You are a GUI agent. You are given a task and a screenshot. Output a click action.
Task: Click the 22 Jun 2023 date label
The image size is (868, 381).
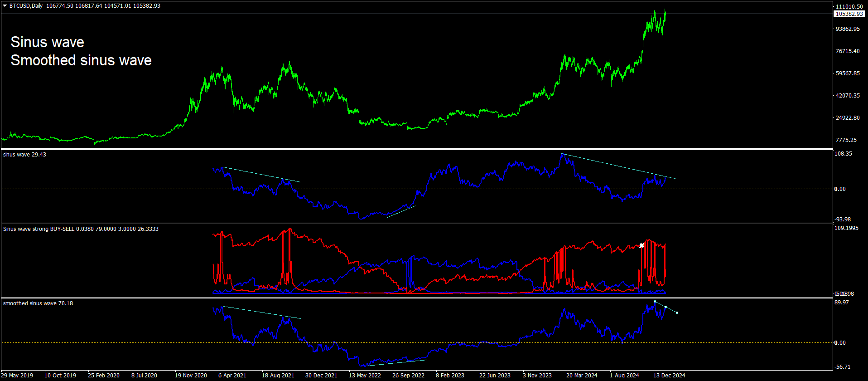click(495, 376)
